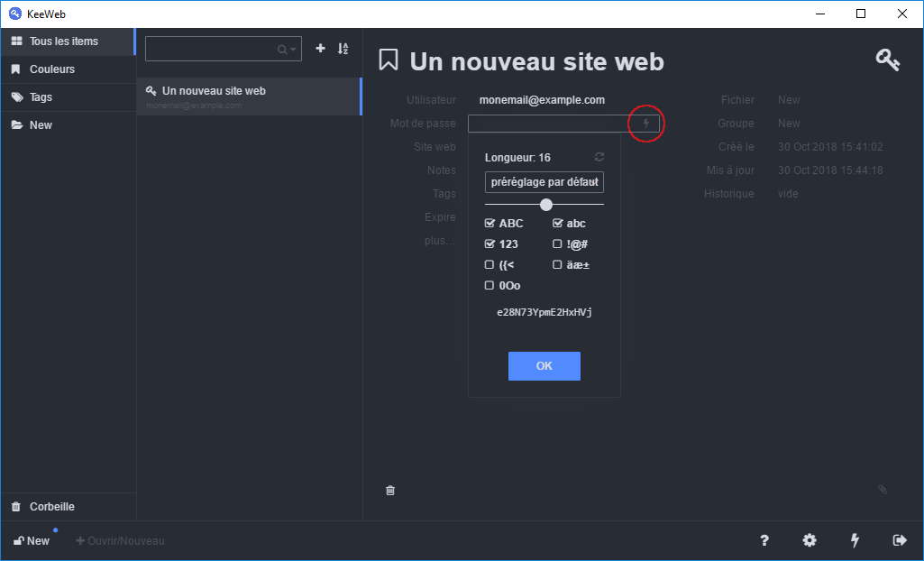Click the sort entries icon beside plus
This screenshot has height=561, width=924.
(343, 49)
